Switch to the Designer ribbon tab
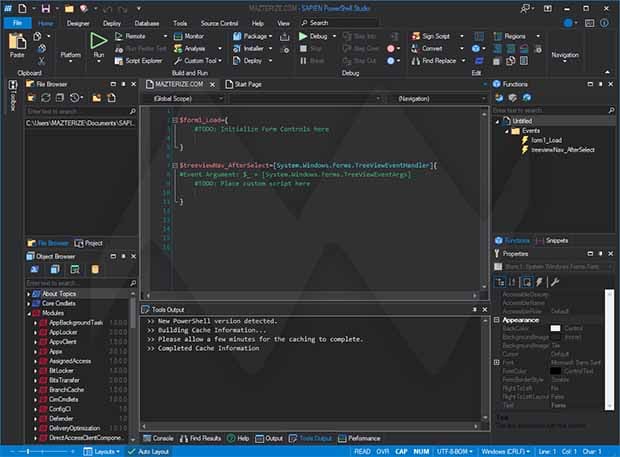Image resolution: width=620 pixels, height=457 pixels. (x=78, y=23)
